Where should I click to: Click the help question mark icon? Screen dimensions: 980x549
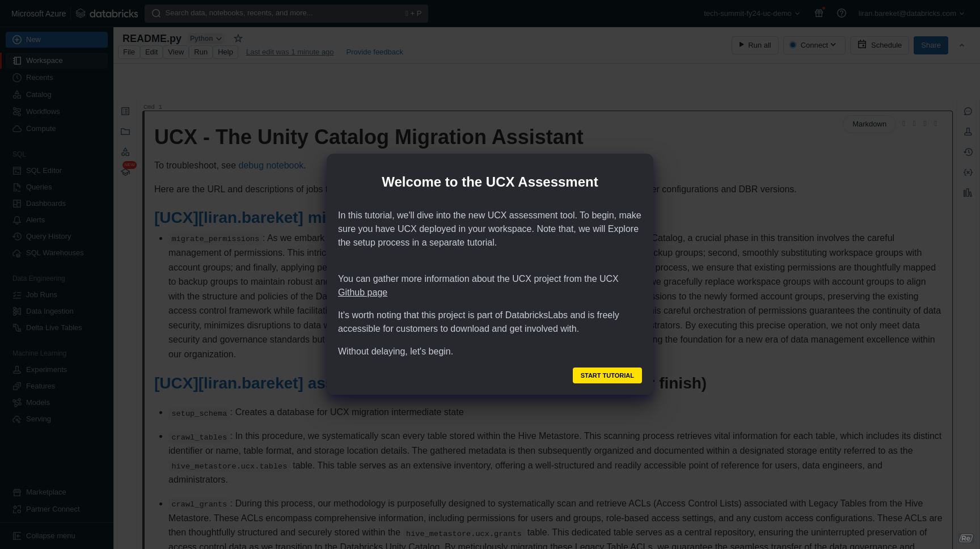point(842,13)
